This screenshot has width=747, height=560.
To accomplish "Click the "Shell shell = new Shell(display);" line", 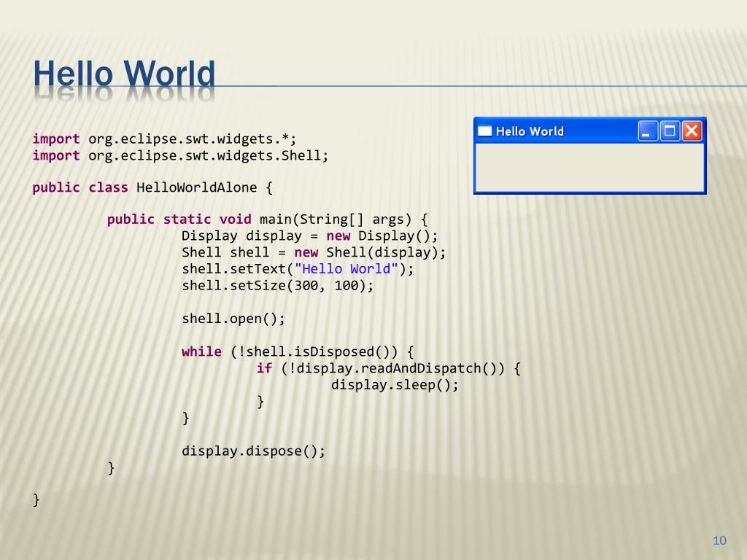I will (x=314, y=252).
